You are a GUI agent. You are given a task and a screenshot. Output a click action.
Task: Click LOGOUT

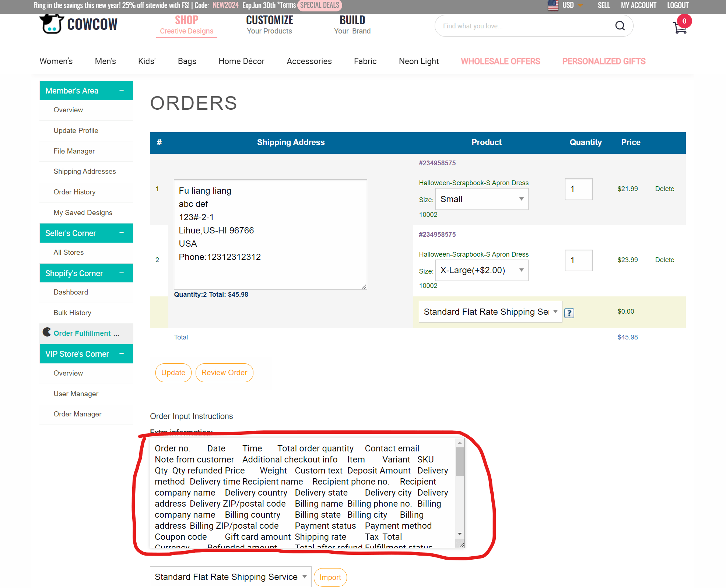pyautogui.click(x=678, y=5)
